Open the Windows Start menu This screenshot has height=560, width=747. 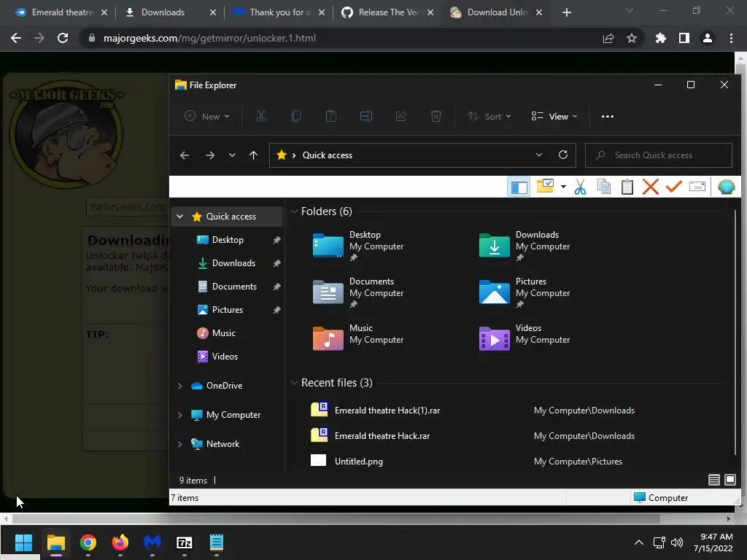23,542
